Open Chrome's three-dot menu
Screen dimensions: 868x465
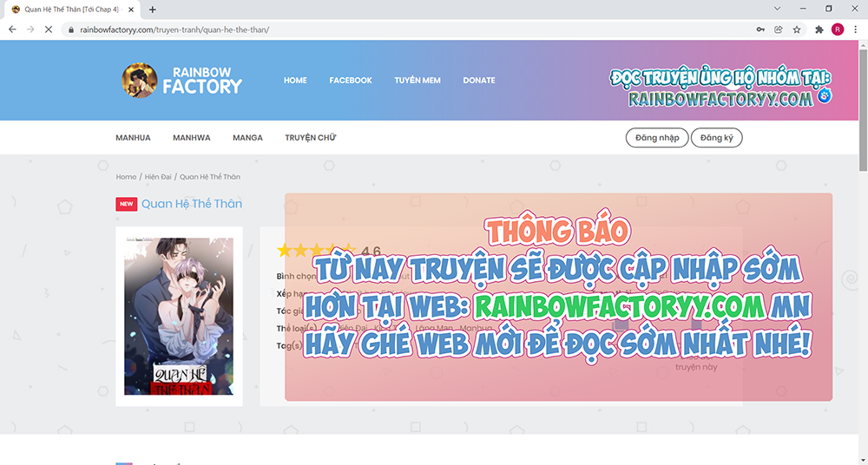[x=855, y=29]
